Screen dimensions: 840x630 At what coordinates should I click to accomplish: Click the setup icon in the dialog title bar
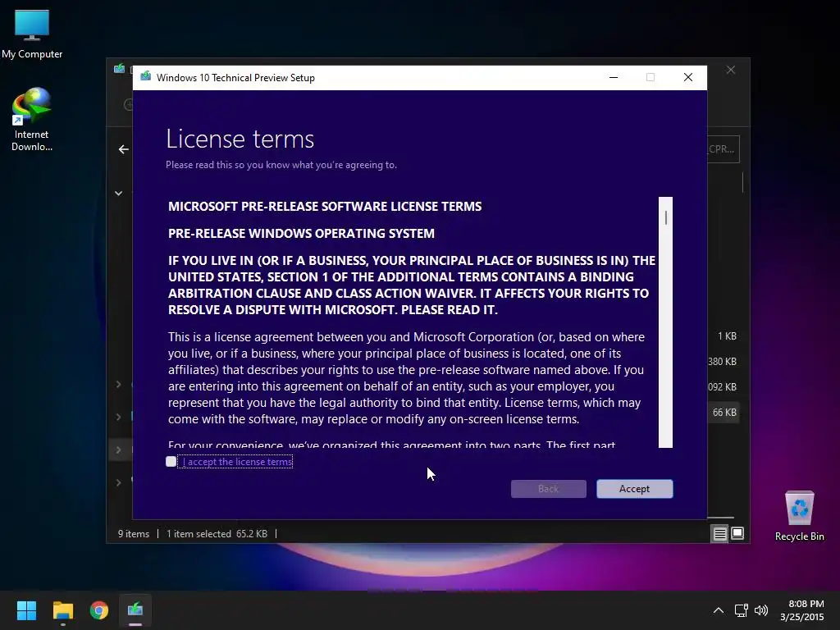(145, 77)
